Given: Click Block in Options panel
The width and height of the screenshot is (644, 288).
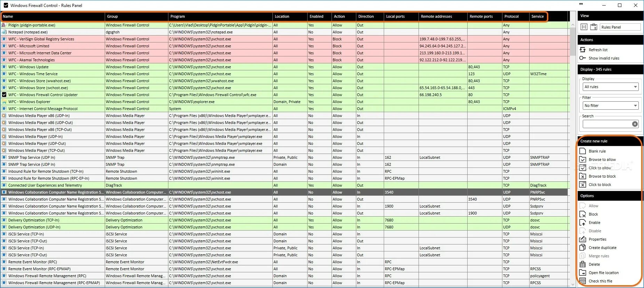Looking at the screenshot, I should [593, 214].
